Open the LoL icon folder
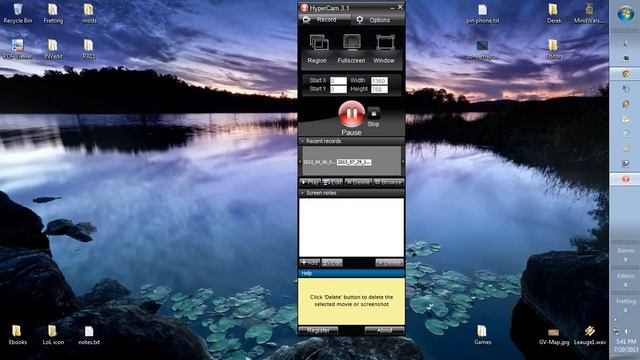 tap(53, 335)
